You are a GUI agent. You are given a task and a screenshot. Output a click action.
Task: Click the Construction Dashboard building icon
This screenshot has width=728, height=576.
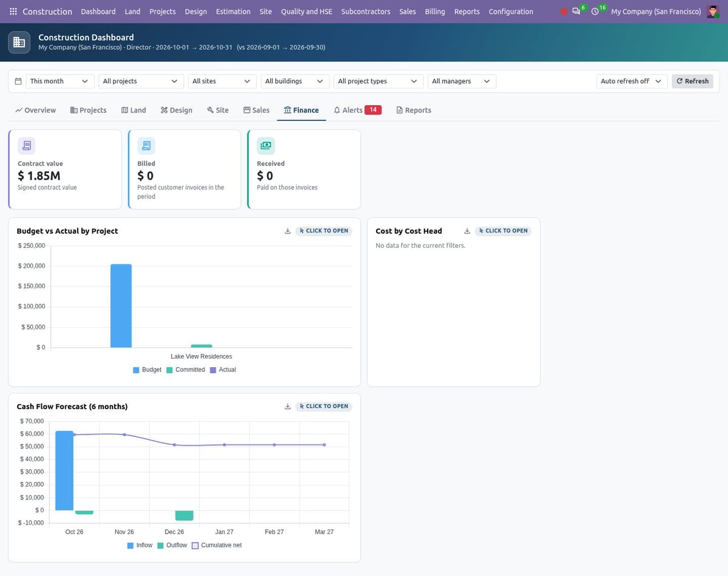coord(19,42)
